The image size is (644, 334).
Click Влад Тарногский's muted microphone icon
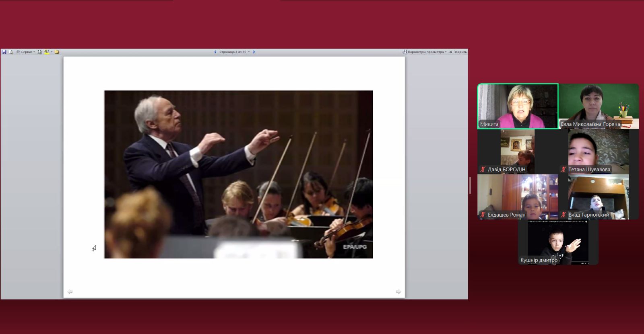(x=563, y=215)
